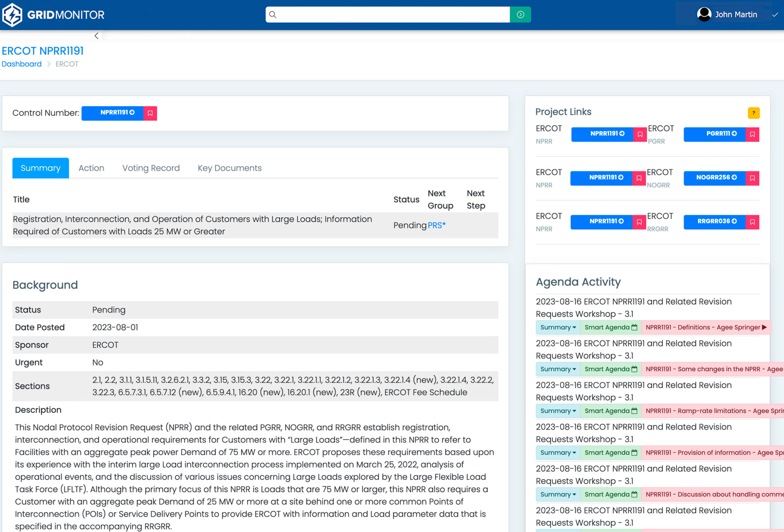Open the PGRR111 project link
784x532 pixels.
pyautogui.click(x=715, y=134)
